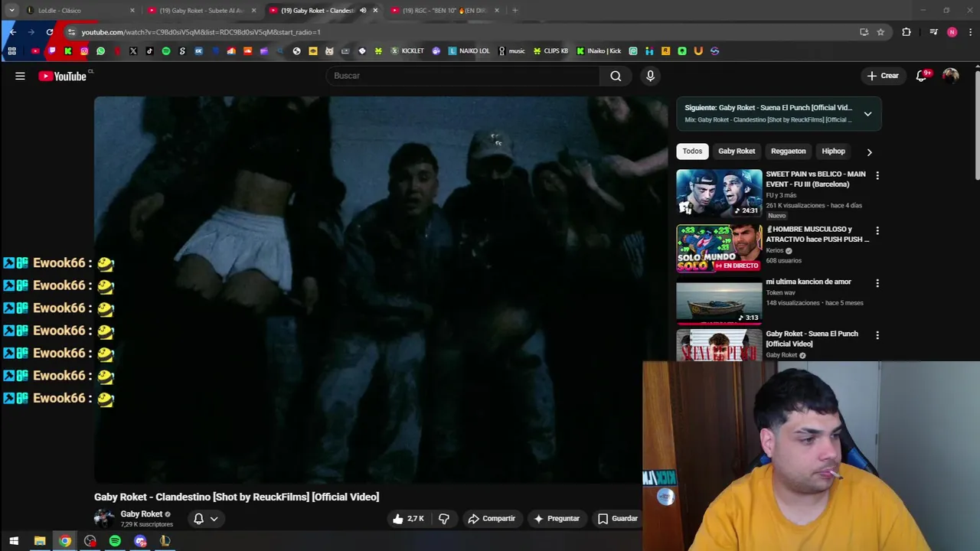Screen dimensions: 980x551
Task: Open Chrome extensions puzzle icon
Action: click(x=906, y=32)
